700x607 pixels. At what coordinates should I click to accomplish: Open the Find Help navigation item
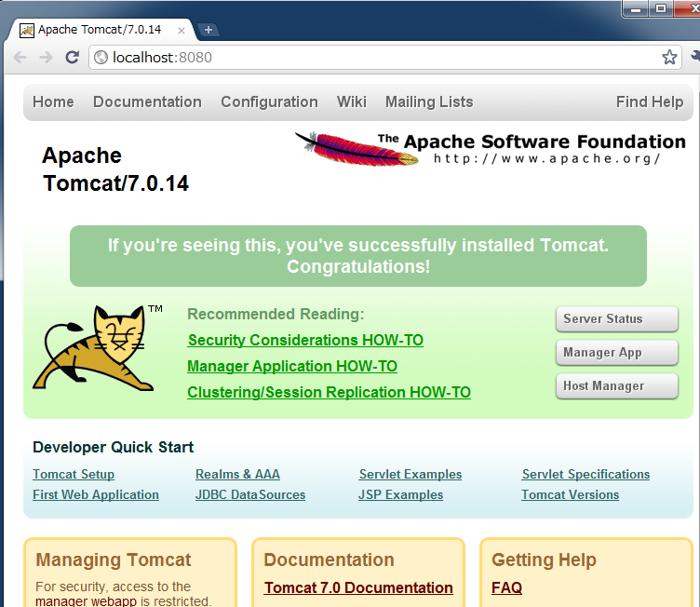[650, 101]
